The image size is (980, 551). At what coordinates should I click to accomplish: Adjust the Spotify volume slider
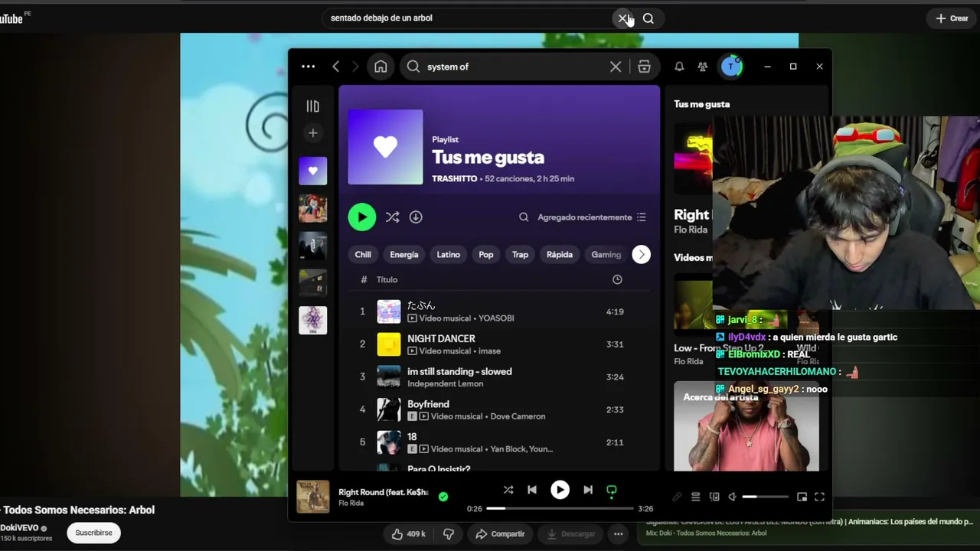(x=765, y=497)
